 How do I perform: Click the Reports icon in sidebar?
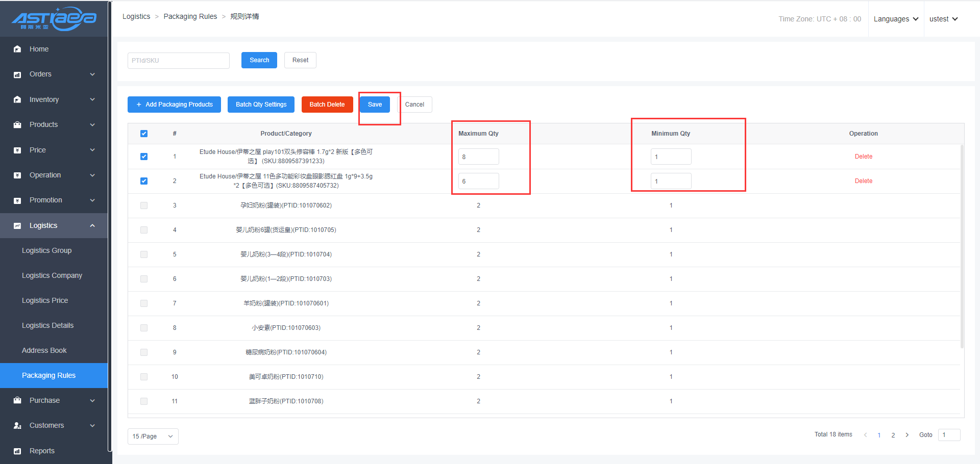17,451
